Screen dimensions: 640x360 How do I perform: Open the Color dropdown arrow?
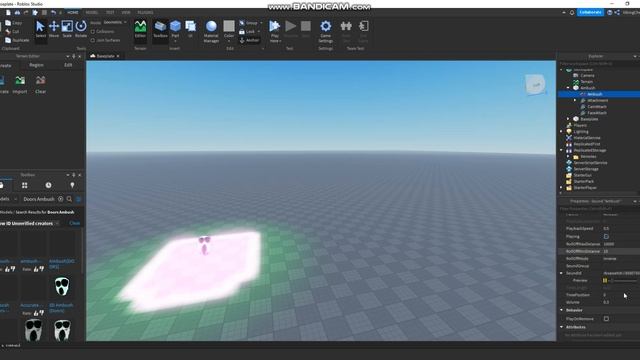coord(229,41)
